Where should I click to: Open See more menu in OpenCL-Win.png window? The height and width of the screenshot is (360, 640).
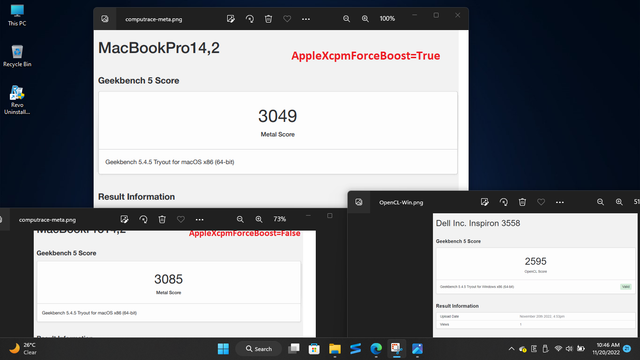[560, 202]
